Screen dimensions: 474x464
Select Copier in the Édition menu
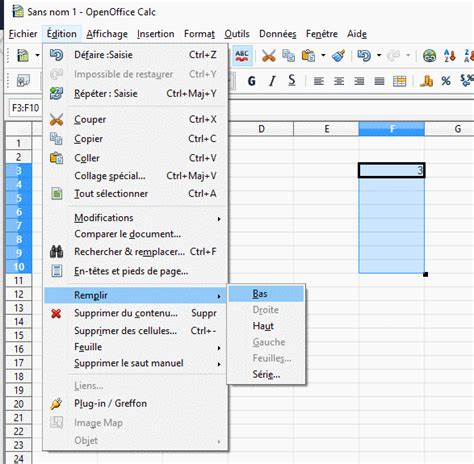tap(135, 139)
